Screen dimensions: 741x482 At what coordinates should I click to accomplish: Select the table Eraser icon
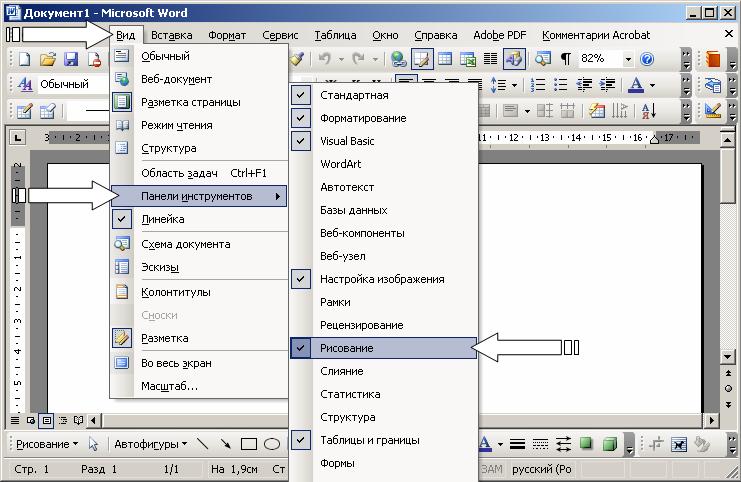[48, 111]
